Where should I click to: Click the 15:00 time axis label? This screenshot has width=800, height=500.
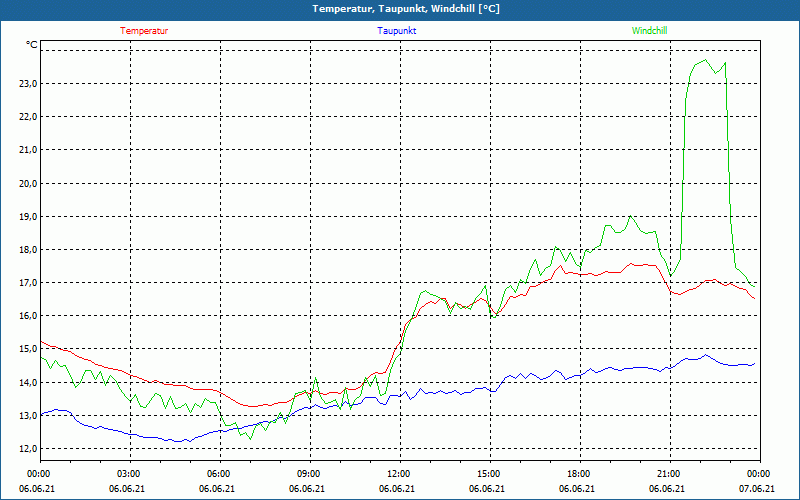click(x=487, y=474)
